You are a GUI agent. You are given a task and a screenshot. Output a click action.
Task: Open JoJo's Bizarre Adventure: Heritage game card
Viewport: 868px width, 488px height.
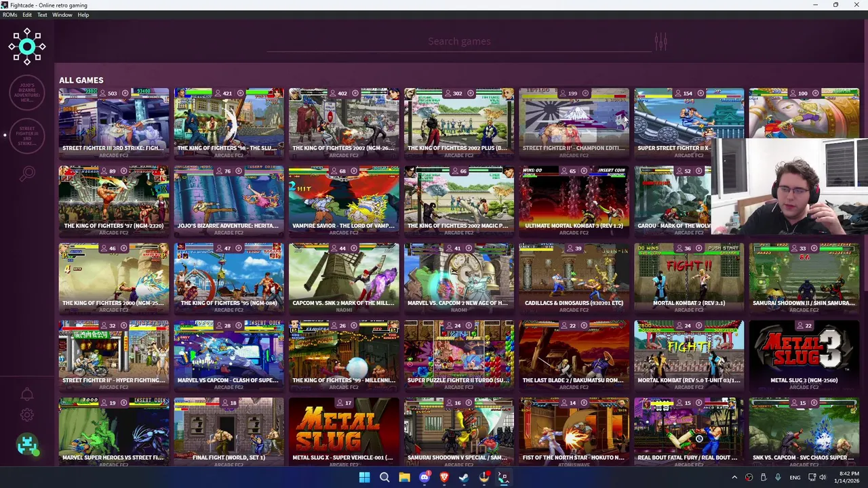[229, 201]
